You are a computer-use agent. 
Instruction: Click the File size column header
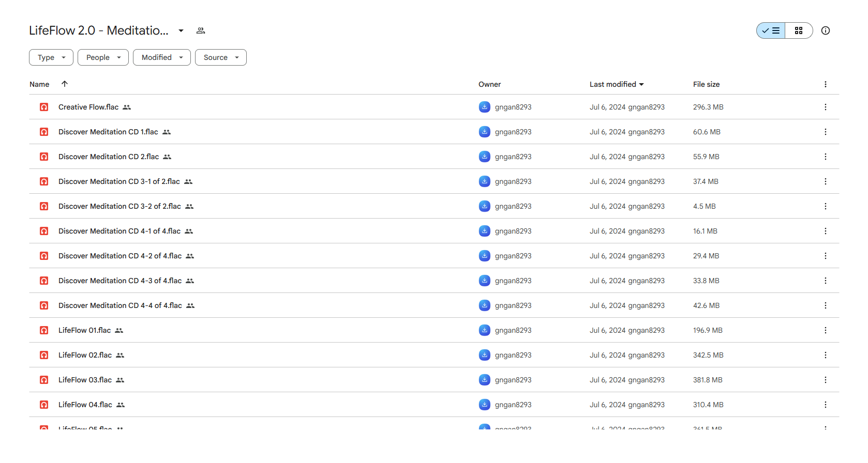point(706,84)
